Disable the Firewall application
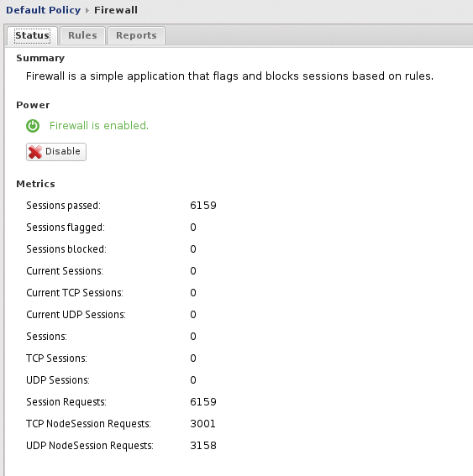 (x=56, y=152)
